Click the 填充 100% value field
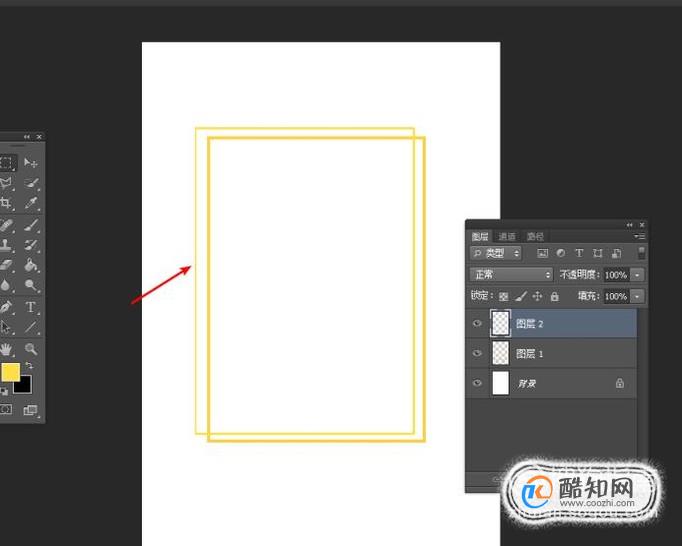The width and height of the screenshot is (682, 546). pos(616,297)
